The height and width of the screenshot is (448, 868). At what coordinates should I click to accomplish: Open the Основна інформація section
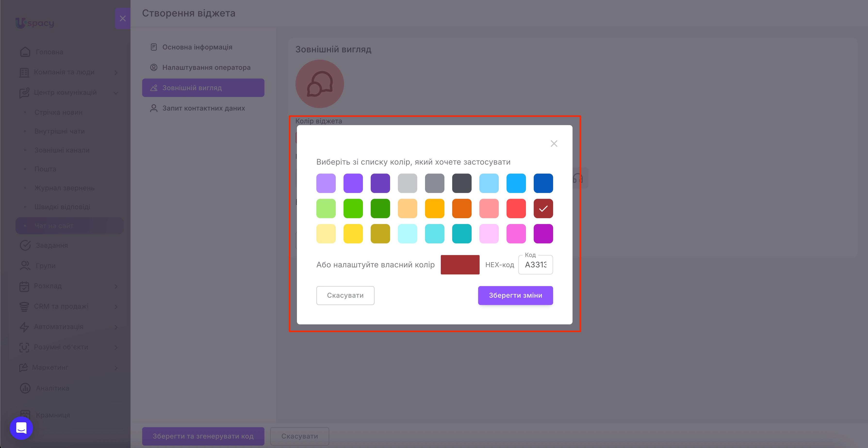click(203, 47)
